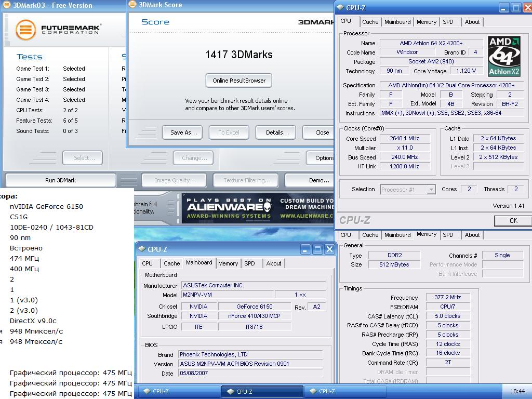Screen dimensions: 532x399
Task: Open SPD tab in top CPU-Z window
Action: [x=448, y=22]
